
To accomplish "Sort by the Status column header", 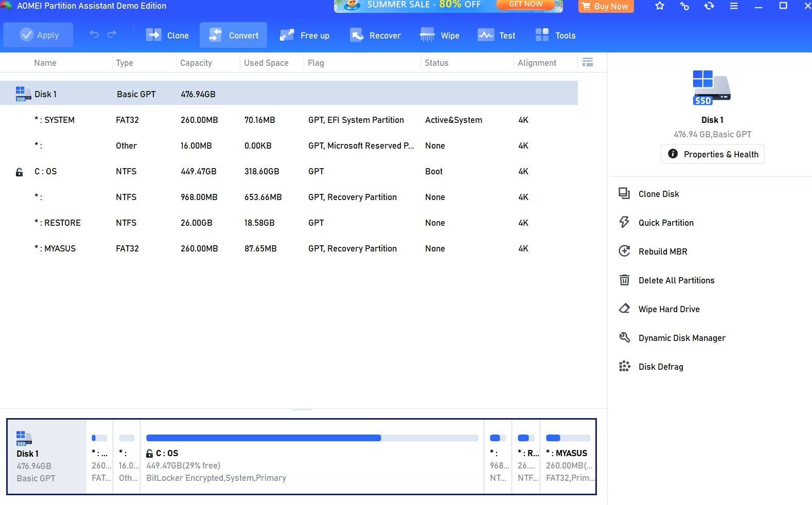I will point(436,63).
